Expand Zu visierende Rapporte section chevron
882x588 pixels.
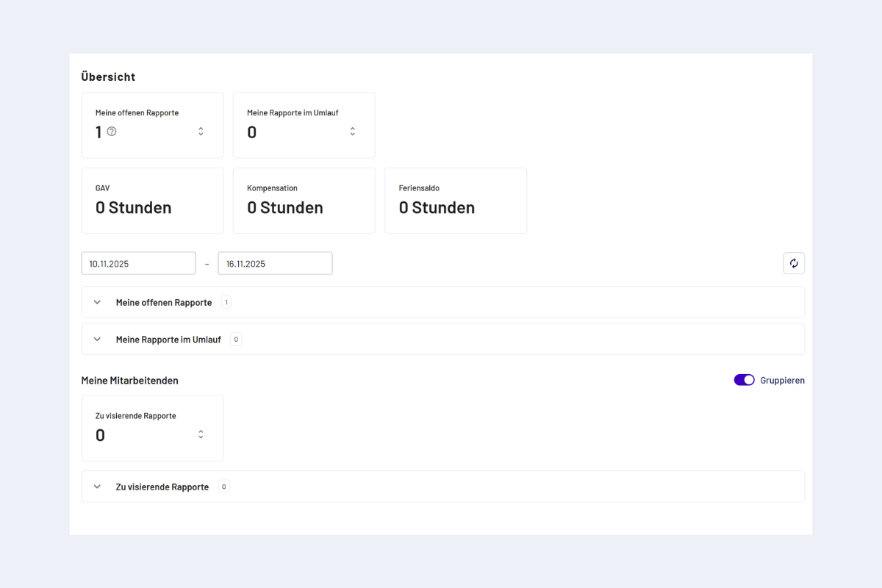click(x=97, y=487)
